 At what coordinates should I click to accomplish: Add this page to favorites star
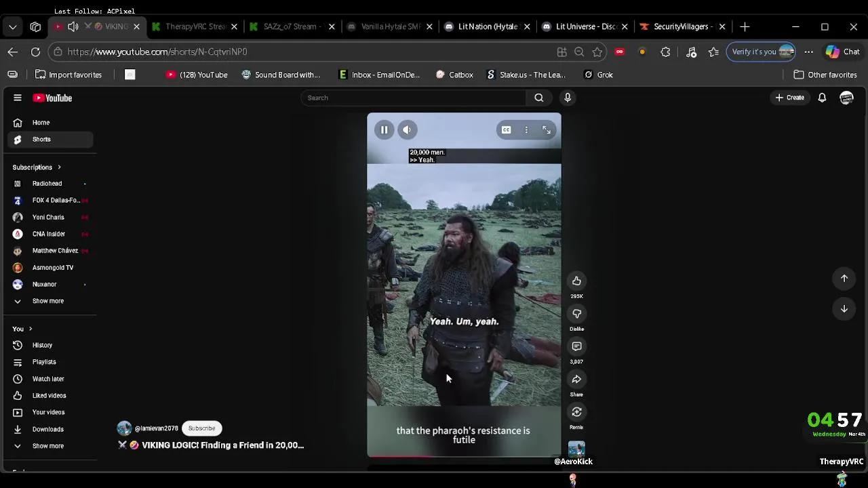click(x=597, y=52)
